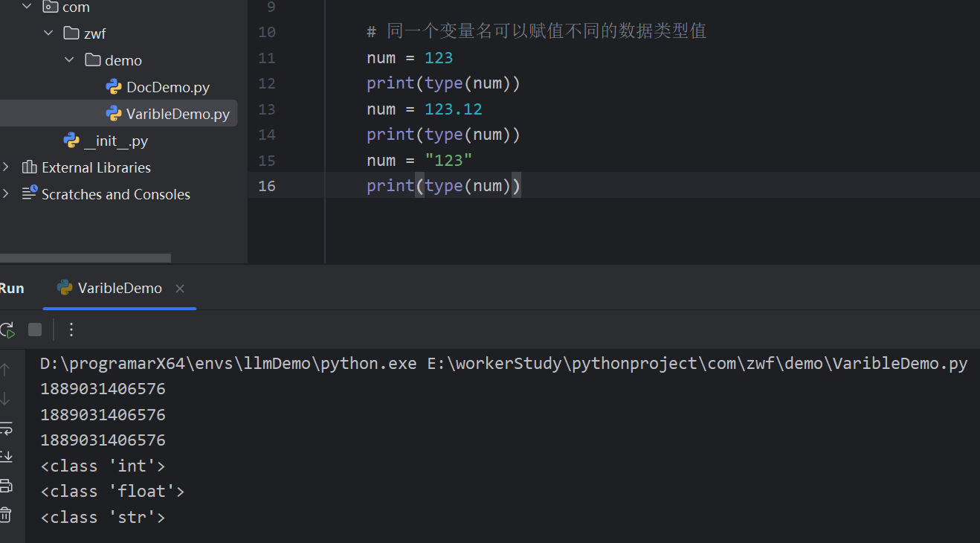Click print(type(num)) on line 12
Image resolution: width=980 pixels, height=543 pixels.
pos(444,83)
